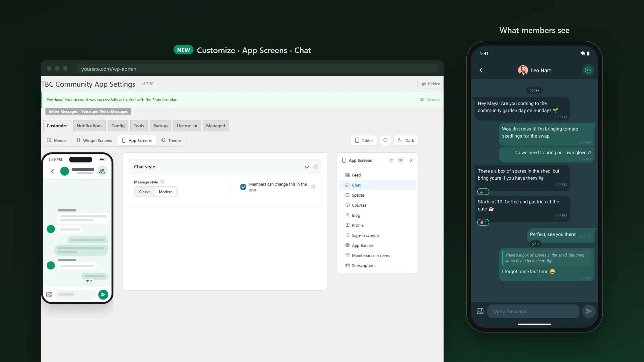Open the Tools tab
The height and width of the screenshot is (362, 644).
[139, 126]
